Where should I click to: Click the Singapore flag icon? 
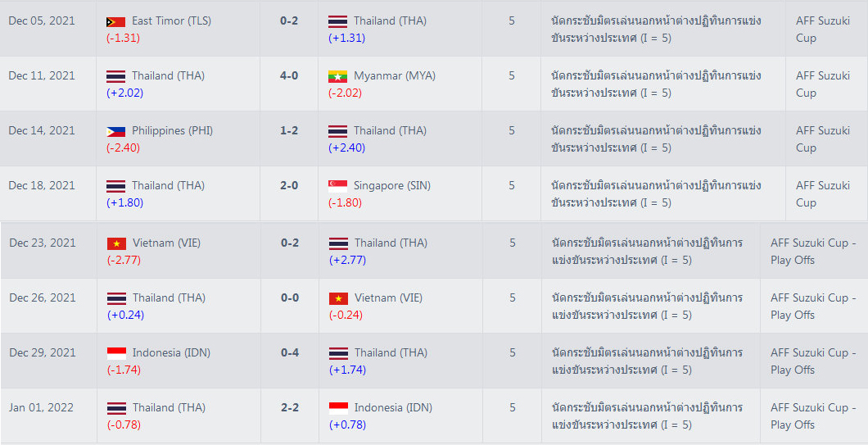(337, 186)
